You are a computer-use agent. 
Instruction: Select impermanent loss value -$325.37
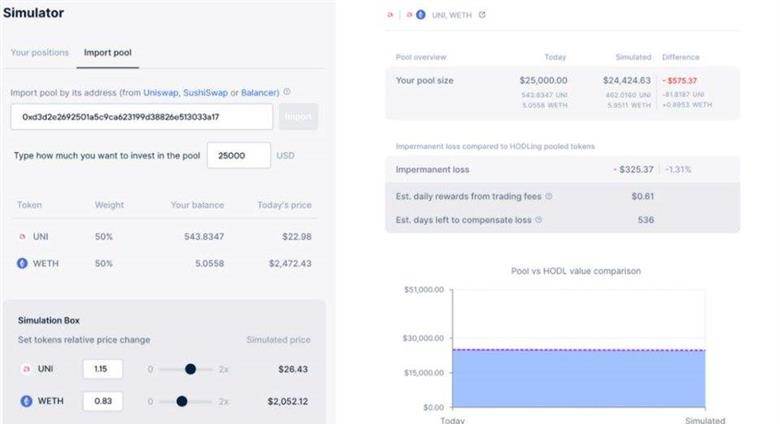coord(633,169)
